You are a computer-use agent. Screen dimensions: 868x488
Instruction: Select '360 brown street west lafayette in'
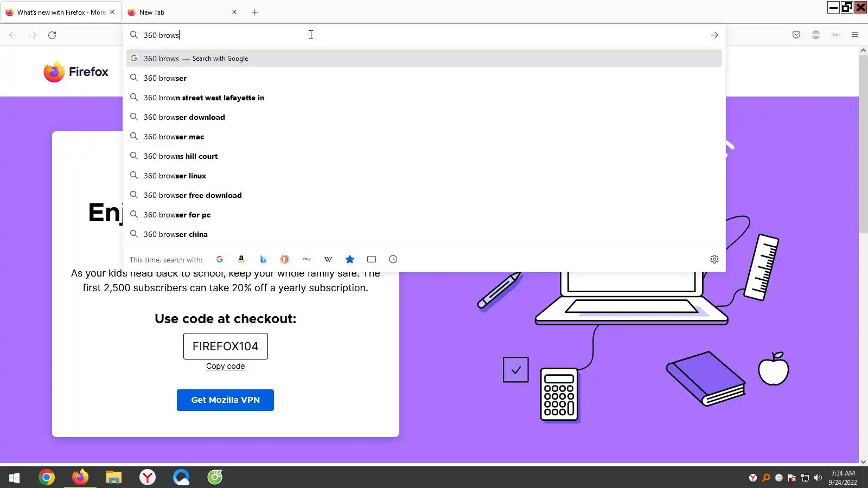[x=424, y=98]
